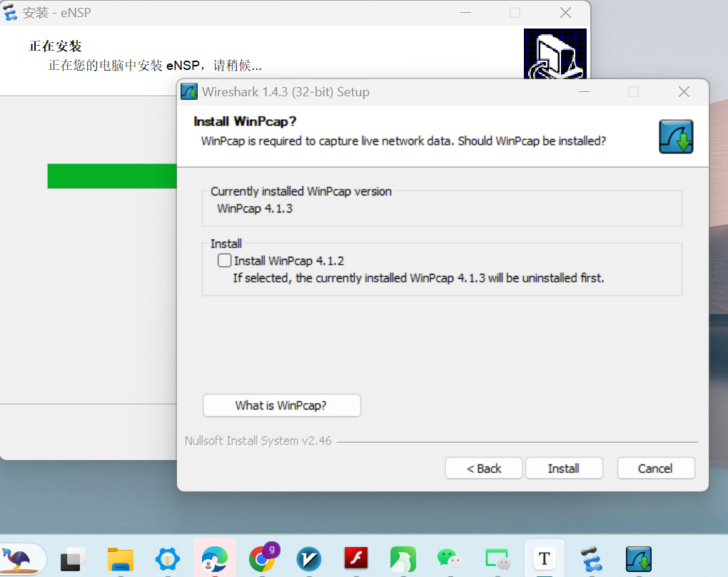Open Google Chrome from the taskbar
The image size is (728, 577).
click(x=263, y=558)
